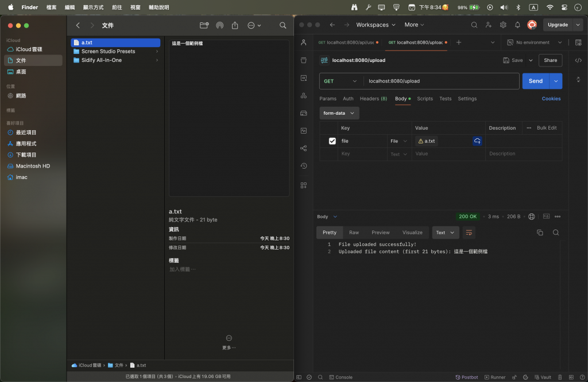The height and width of the screenshot is (382, 588).
Task: Toggle the file key row checkbox
Action: pyautogui.click(x=332, y=141)
